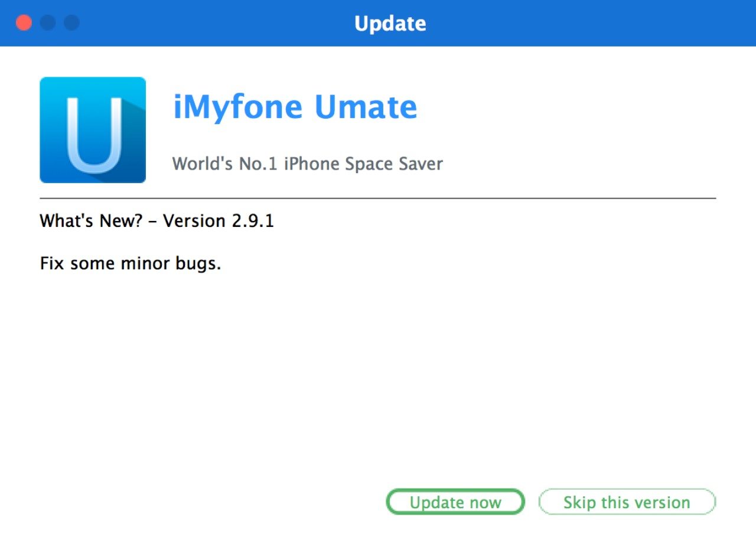Click the empty release notes area
The width and height of the screenshot is (756, 556).
pyautogui.click(x=378, y=366)
